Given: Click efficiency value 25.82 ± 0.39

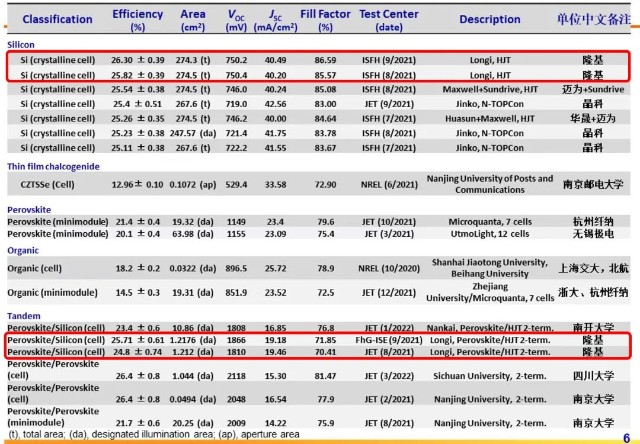Looking at the screenshot, I should (x=138, y=75).
